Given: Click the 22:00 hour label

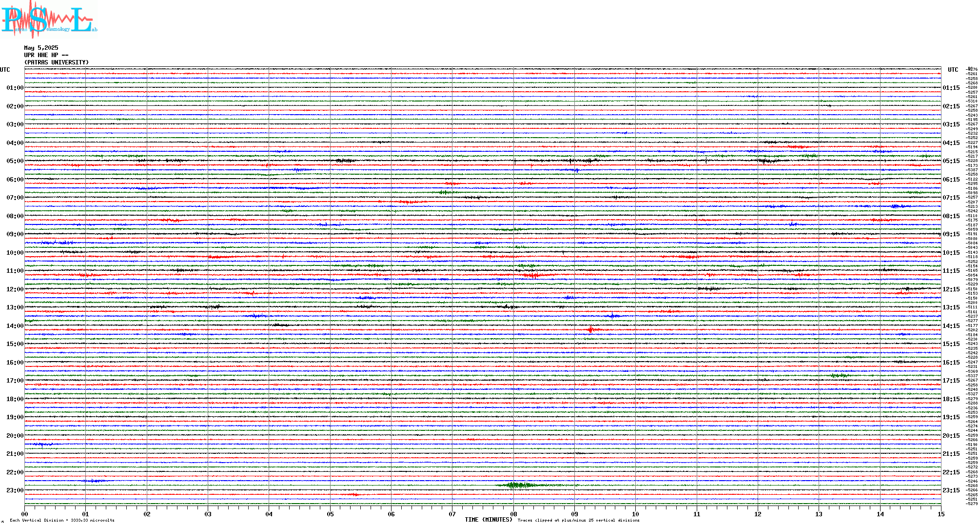Looking at the screenshot, I should pyautogui.click(x=15, y=472).
